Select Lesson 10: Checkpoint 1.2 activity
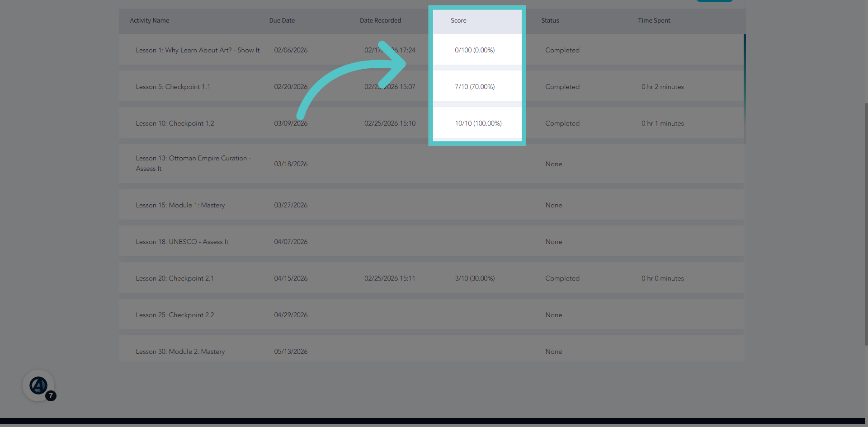This screenshot has width=868, height=427. 175,123
